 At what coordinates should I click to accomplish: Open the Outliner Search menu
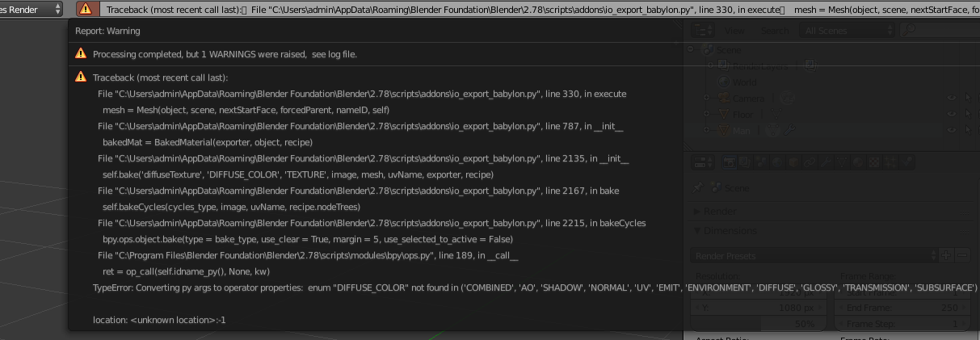click(x=775, y=31)
